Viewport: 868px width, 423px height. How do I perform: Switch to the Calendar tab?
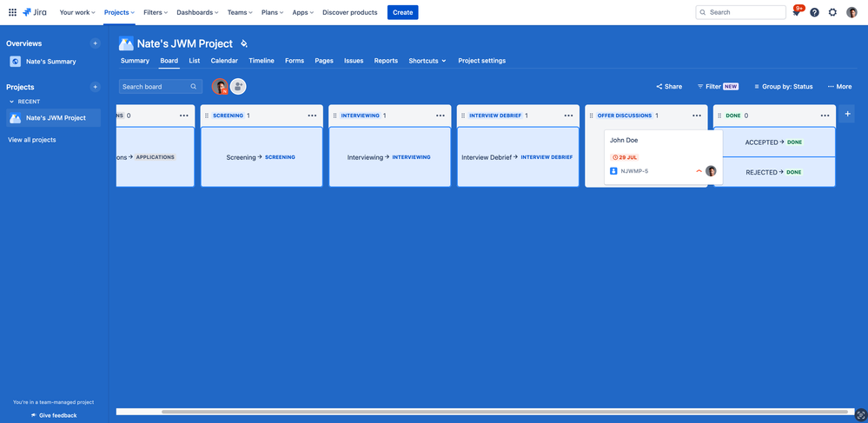click(224, 61)
